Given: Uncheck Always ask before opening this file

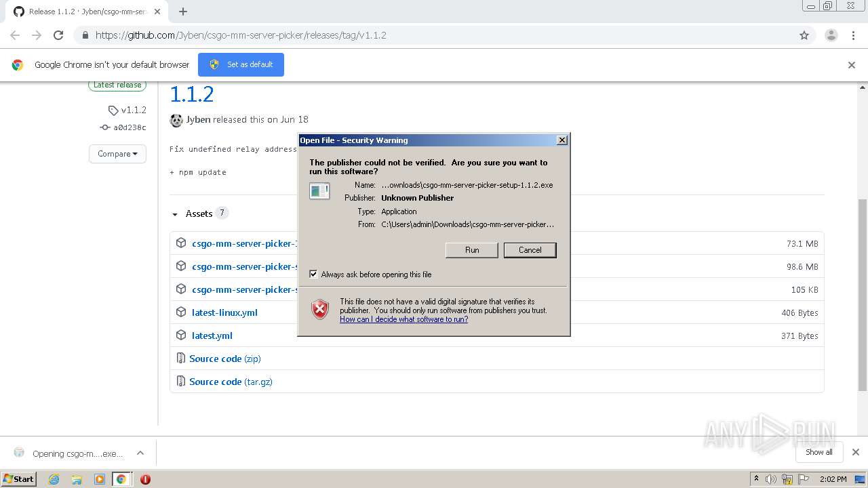Looking at the screenshot, I should [313, 274].
